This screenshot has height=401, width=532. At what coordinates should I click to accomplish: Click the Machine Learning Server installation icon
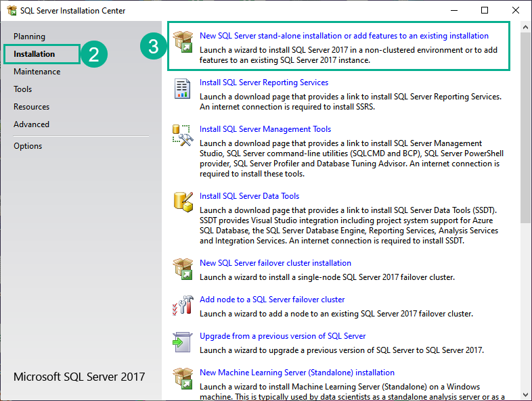point(183,378)
